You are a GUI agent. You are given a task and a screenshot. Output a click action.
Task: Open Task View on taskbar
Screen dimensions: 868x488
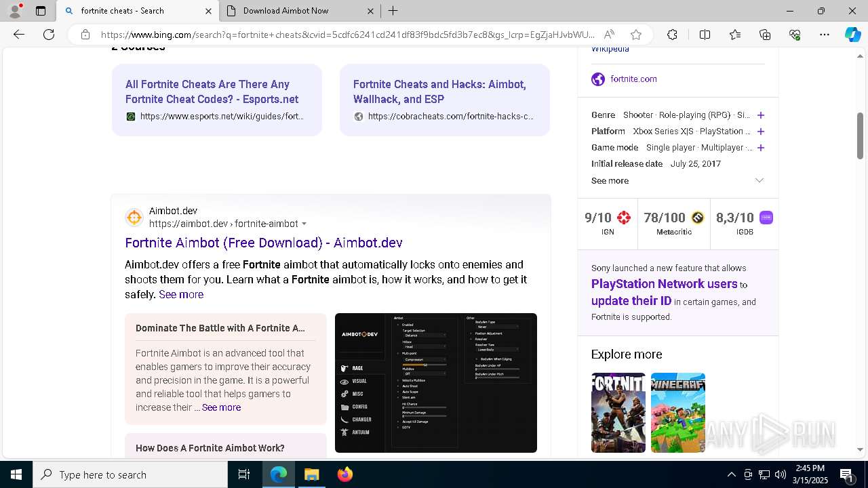tap(244, 474)
